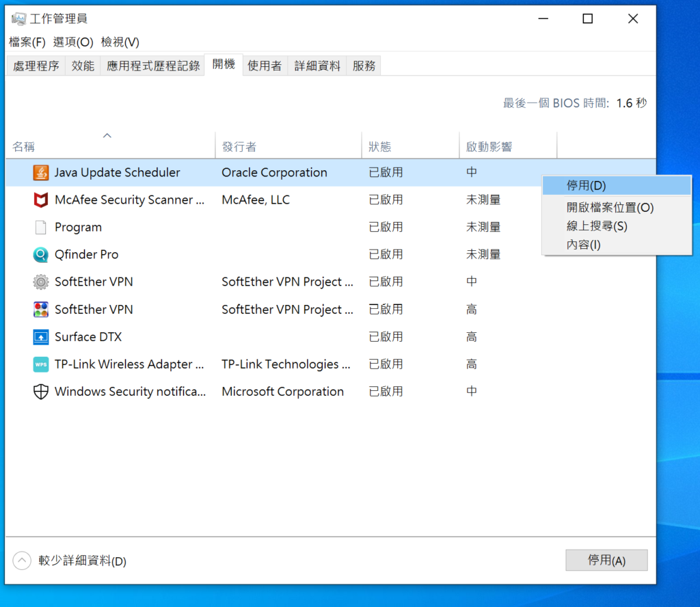The height and width of the screenshot is (607, 700).
Task: Click the McAfee, LLC publisher cell
Action: [256, 200]
